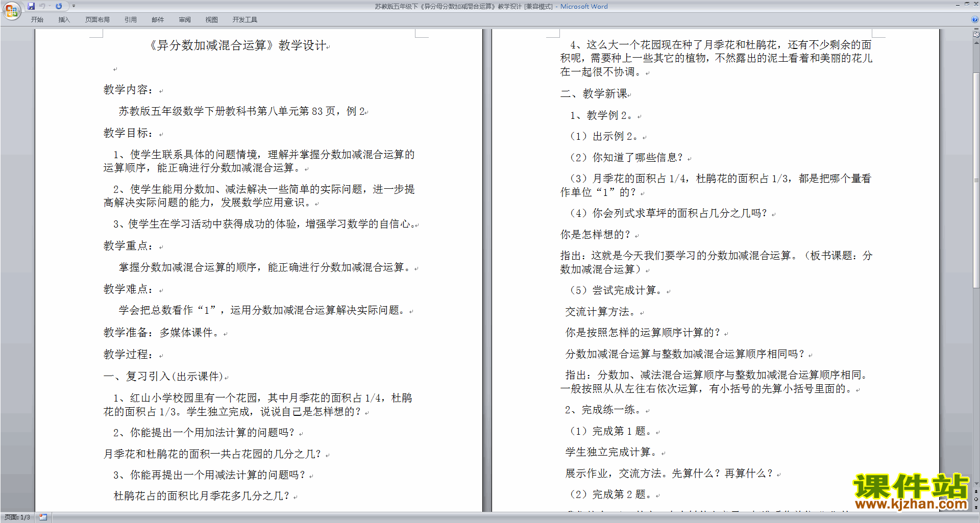
Task: Click the heading 教学难点：
Action: [x=129, y=289]
